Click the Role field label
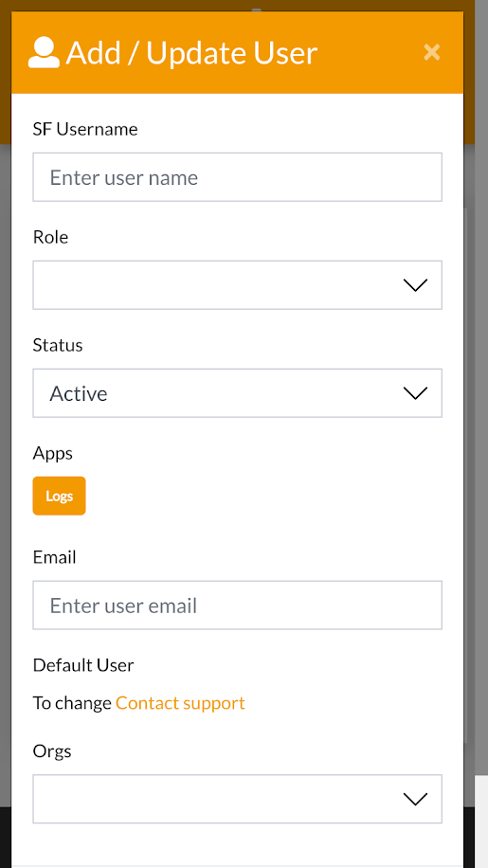This screenshot has width=488, height=868. [50, 237]
